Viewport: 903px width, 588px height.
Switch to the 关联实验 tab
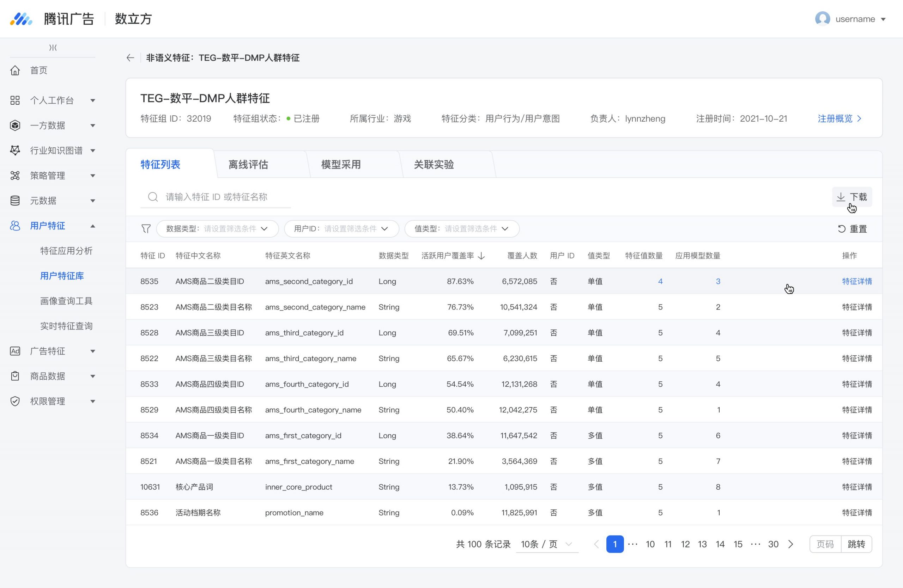434,165
